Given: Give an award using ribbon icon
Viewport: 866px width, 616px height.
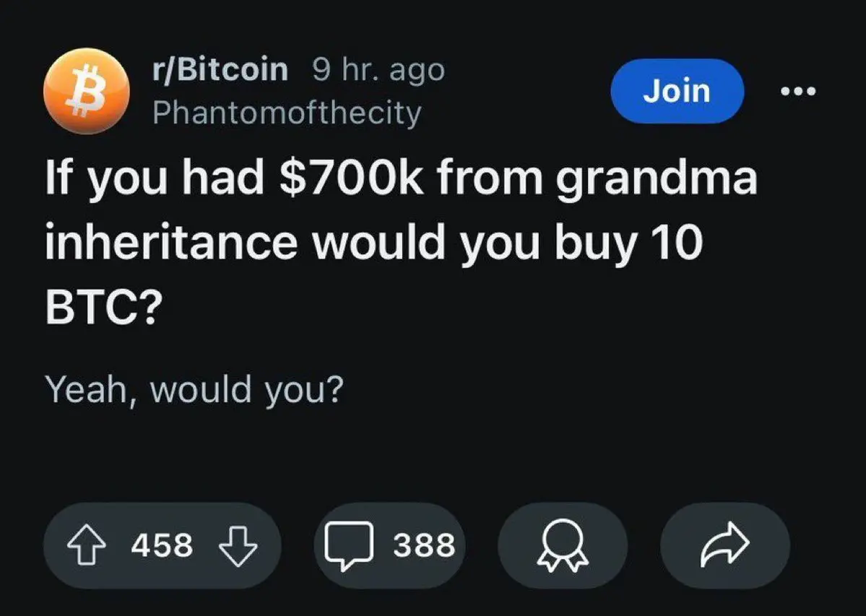Looking at the screenshot, I should point(561,545).
